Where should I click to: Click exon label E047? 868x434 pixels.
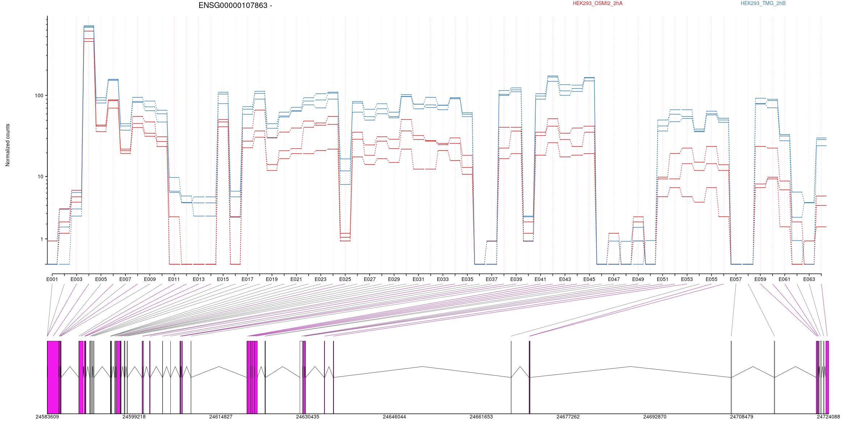click(614, 279)
